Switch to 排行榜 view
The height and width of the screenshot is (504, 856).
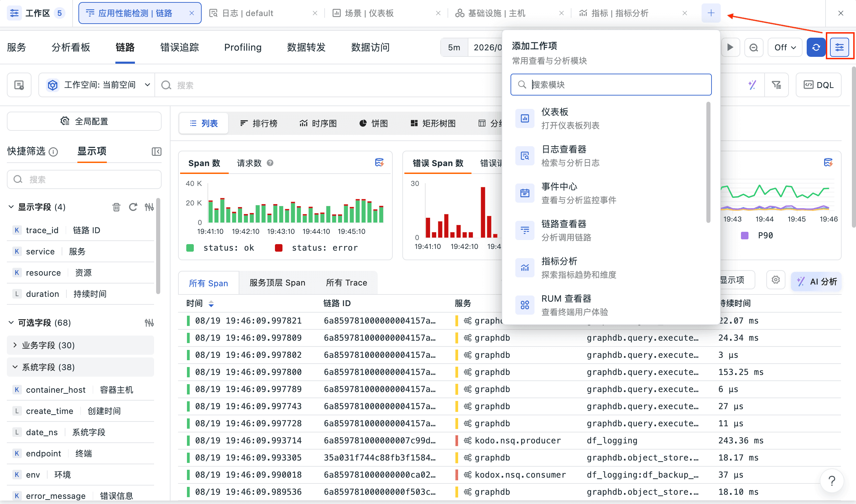pos(259,123)
